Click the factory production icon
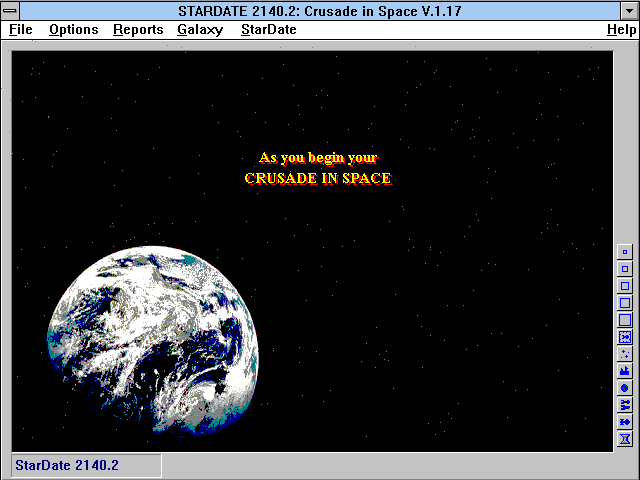The height and width of the screenshot is (480, 640). pos(624,371)
